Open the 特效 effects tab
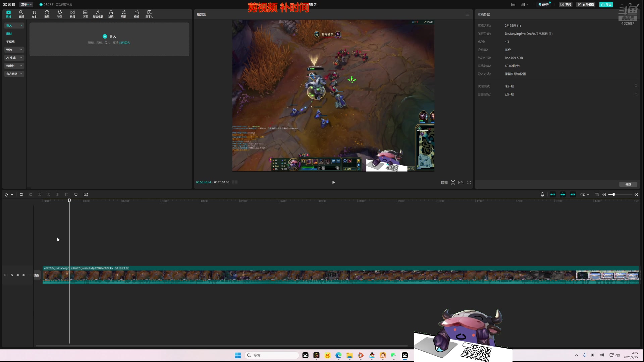This screenshot has height=362, width=644. coord(60,14)
